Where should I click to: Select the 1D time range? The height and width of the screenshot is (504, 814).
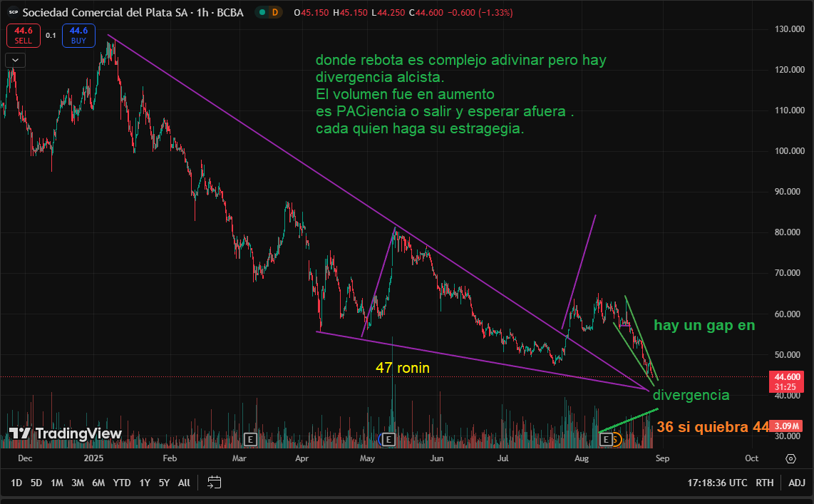tap(16, 483)
